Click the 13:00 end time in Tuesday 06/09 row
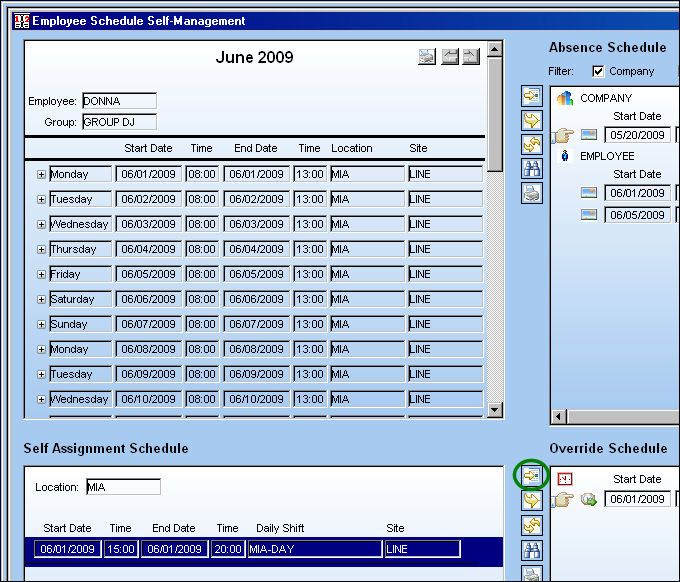The height and width of the screenshot is (582, 680). point(310,374)
